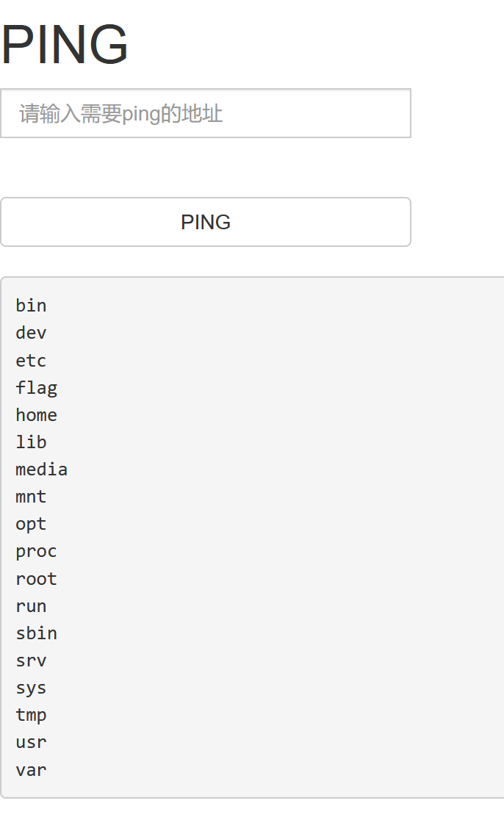Select the home entry
The width and height of the screenshot is (504, 831).
pos(36,414)
